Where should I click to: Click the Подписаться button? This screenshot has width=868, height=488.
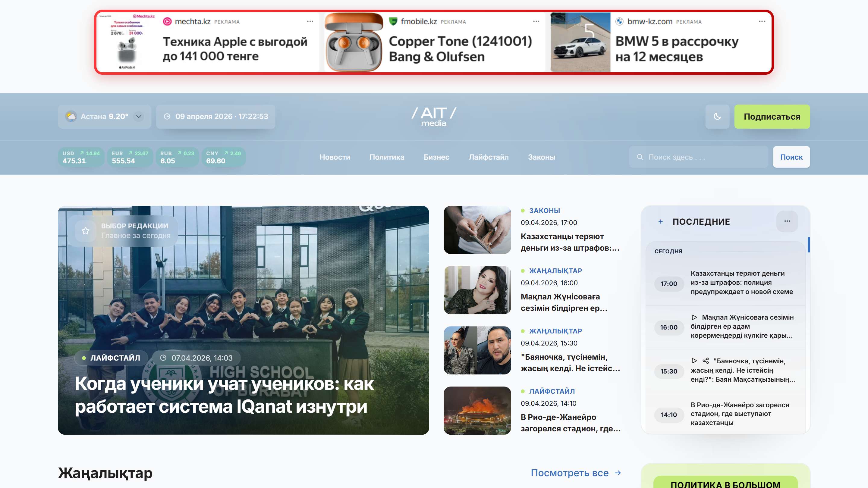pos(772,117)
